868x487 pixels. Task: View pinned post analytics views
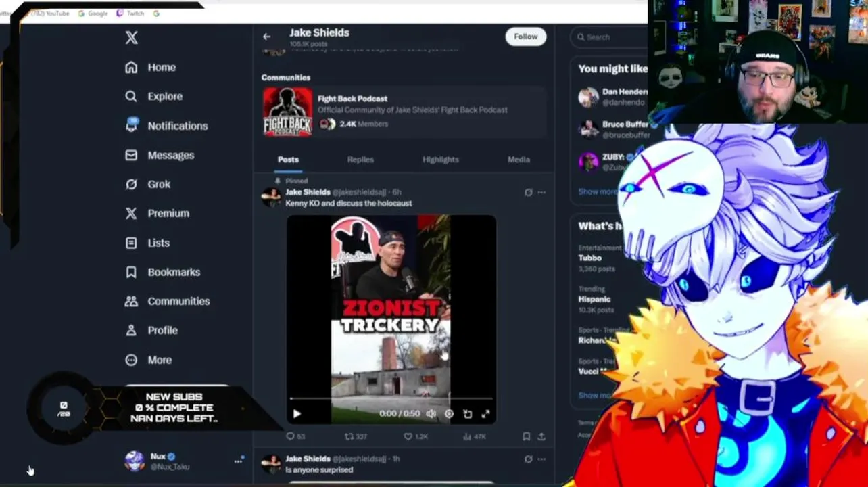tap(475, 437)
